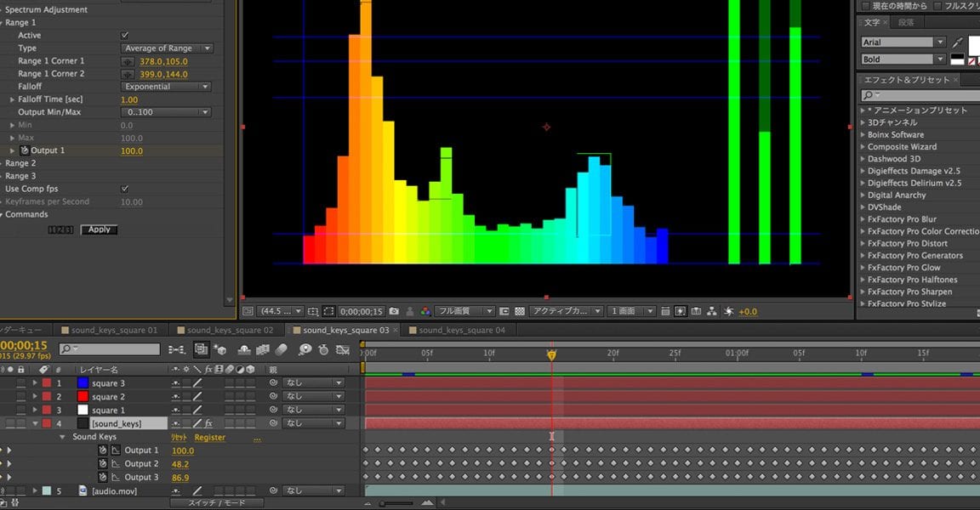
Task: Open the Type dropdown showing Average of Range
Action: click(167, 48)
